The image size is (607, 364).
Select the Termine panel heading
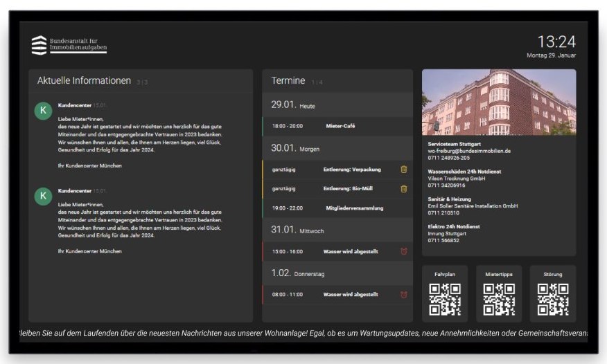288,80
